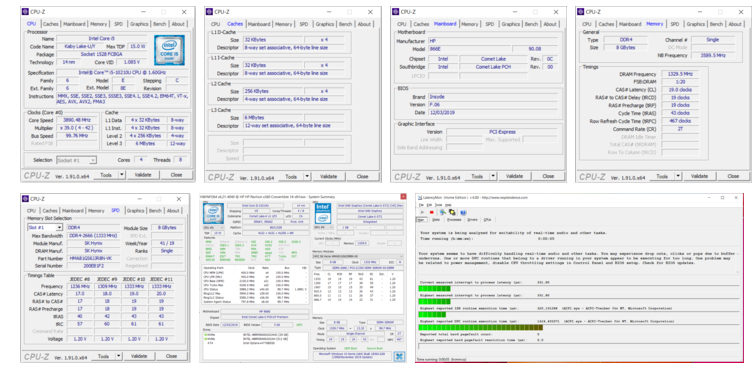Click LatencyMon's blue help icon in toolbar
The image size is (755, 372).
pos(463,212)
